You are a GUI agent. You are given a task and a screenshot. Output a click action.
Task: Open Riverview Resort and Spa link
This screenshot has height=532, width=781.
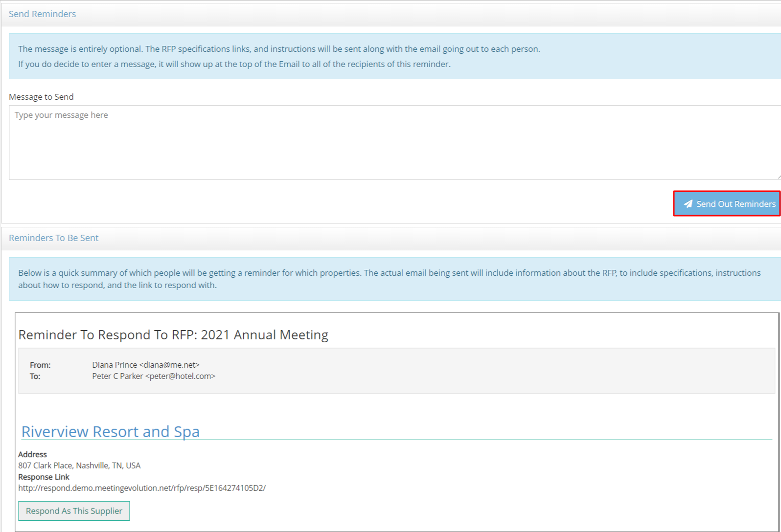point(111,431)
